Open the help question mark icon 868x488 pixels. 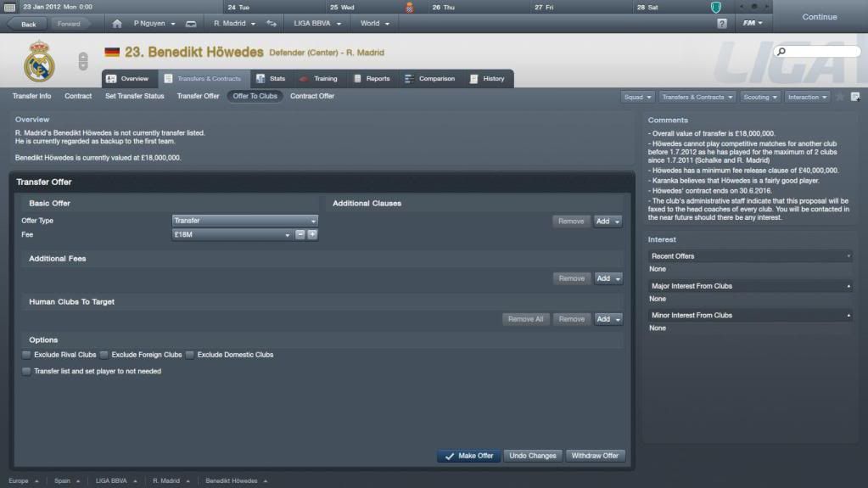[x=722, y=23]
